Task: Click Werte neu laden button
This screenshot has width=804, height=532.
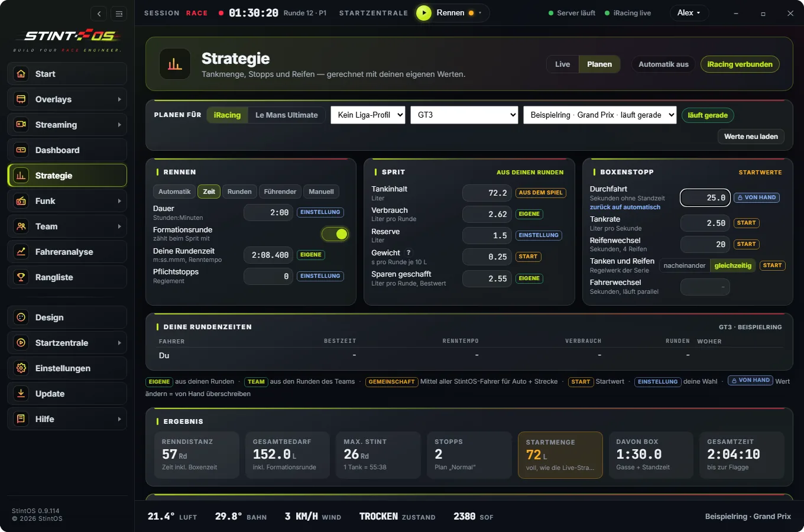Action: [x=751, y=137]
